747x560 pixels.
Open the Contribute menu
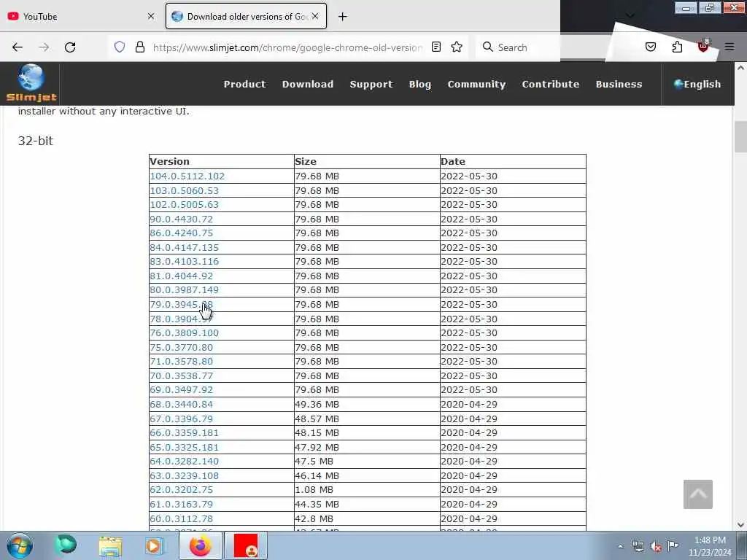[551, 84]
